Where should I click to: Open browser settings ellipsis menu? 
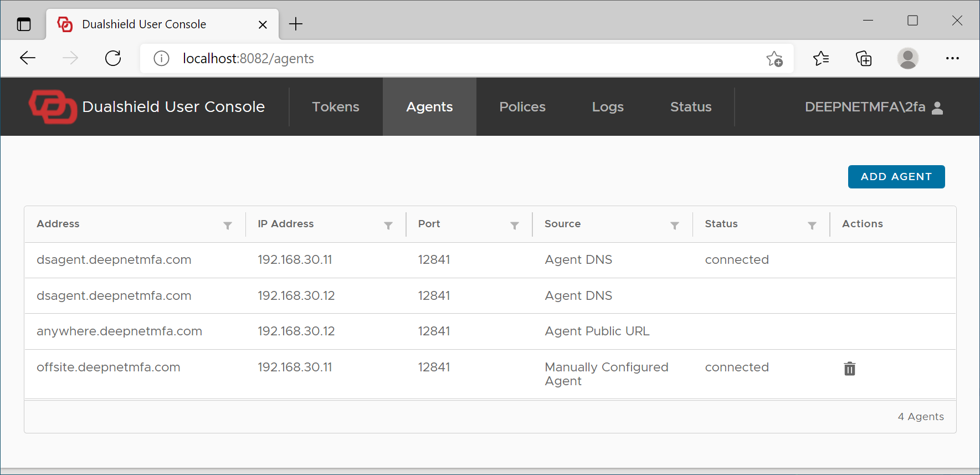[952, 58]
